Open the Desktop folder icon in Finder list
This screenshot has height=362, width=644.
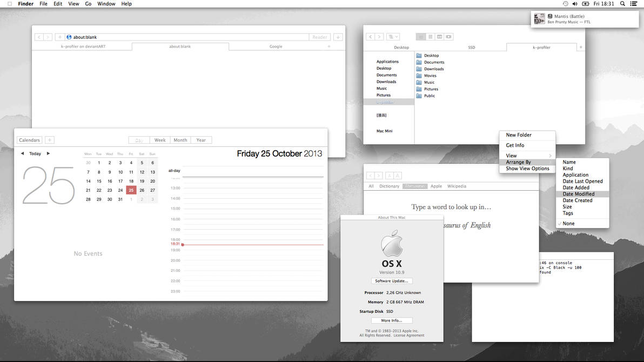click(x=419, y=56)
